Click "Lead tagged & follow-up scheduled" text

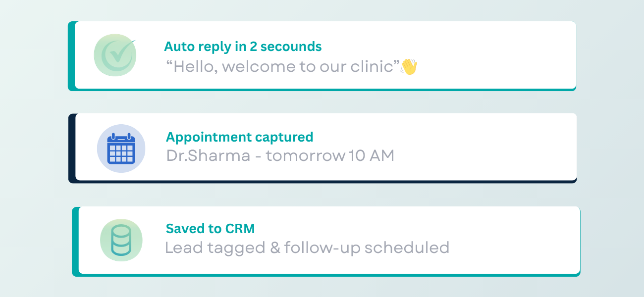tap(307, 247)
